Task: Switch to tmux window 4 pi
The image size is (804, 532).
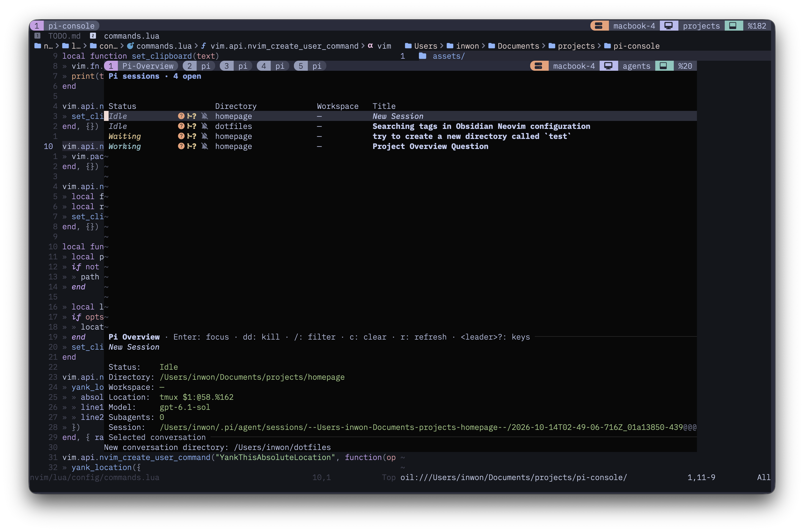Action: [273, 66]
